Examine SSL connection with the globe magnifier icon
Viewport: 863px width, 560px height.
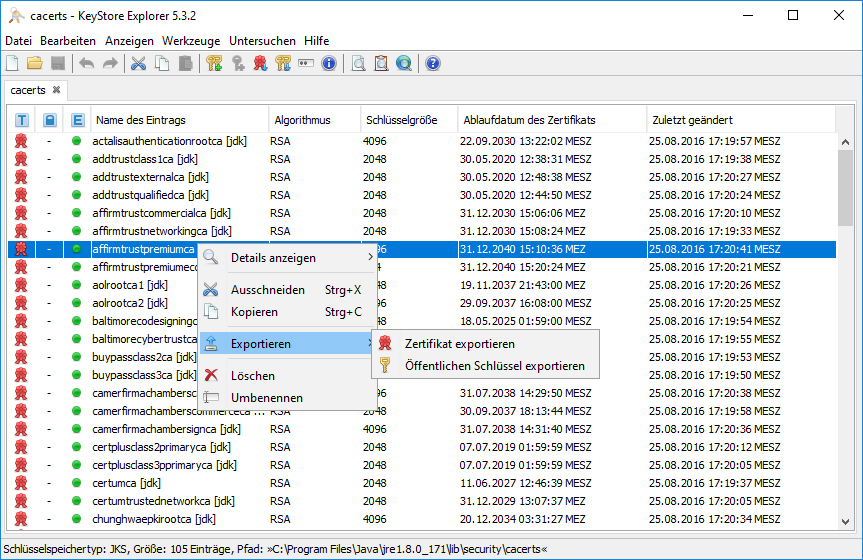[x=404, y=63]
